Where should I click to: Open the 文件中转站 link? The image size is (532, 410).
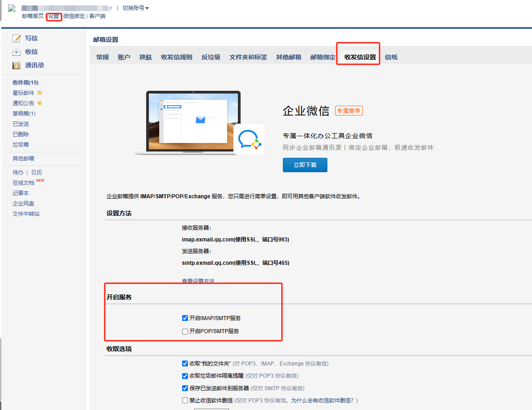point(26,214)
